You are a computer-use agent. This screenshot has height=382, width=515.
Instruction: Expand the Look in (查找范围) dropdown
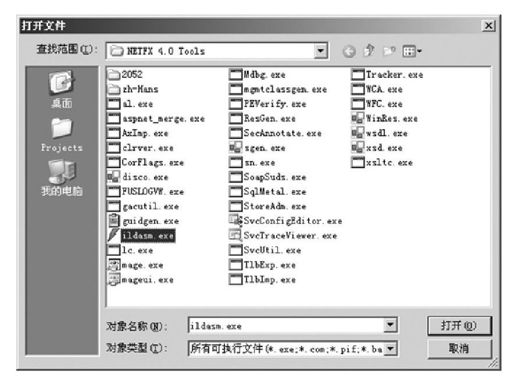pos(320,51)
